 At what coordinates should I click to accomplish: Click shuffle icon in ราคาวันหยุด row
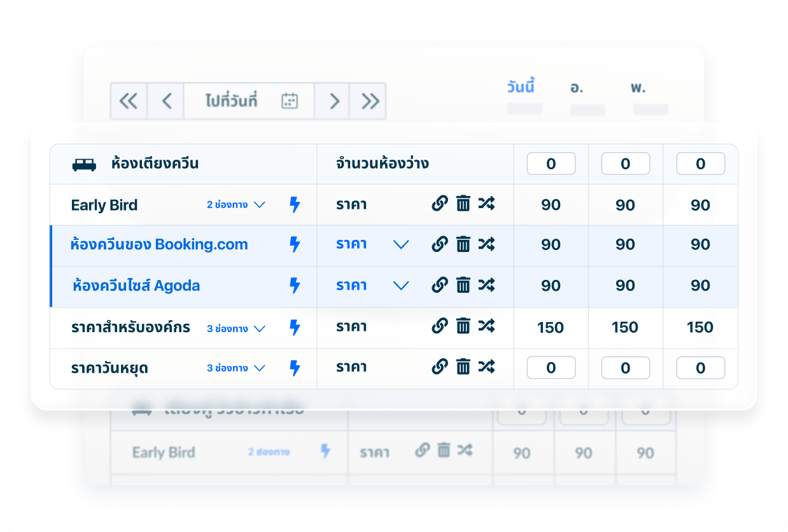pyautogui.click(x=486, y=367)
